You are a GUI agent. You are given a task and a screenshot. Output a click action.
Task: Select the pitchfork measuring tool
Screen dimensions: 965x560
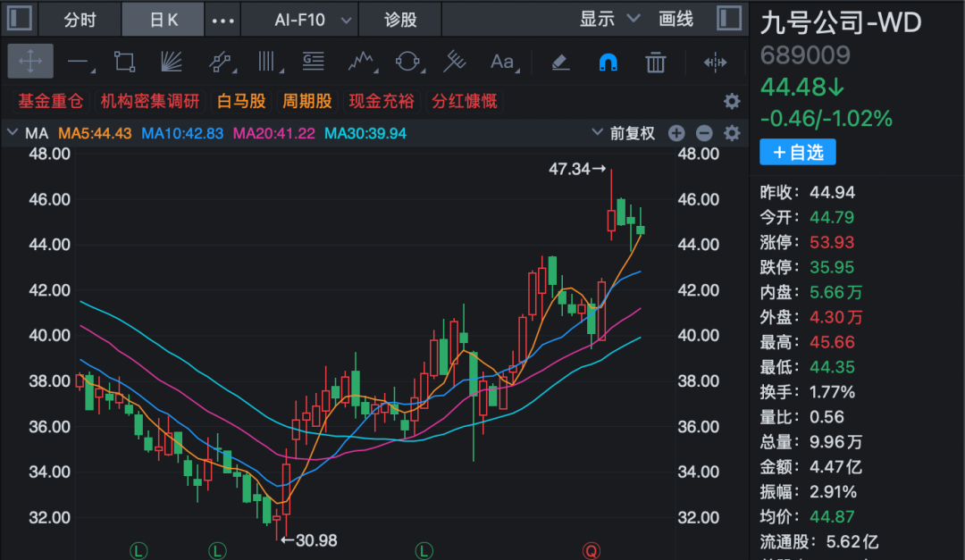pos(455,62)
